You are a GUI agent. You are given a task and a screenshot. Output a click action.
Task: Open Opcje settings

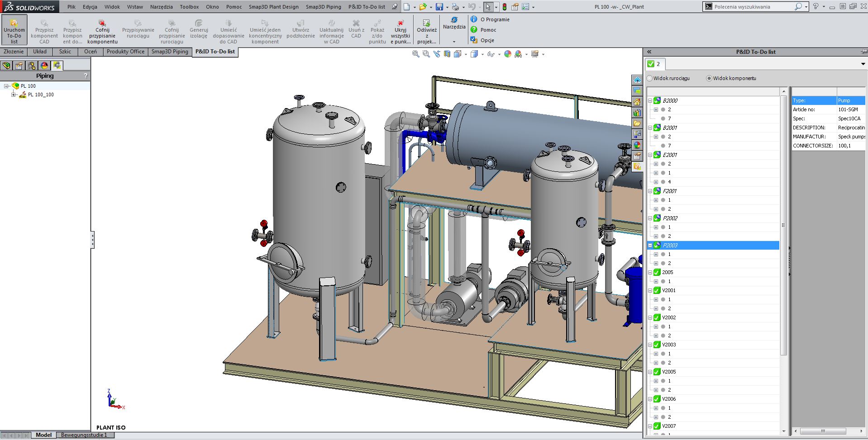coord(482,40)
